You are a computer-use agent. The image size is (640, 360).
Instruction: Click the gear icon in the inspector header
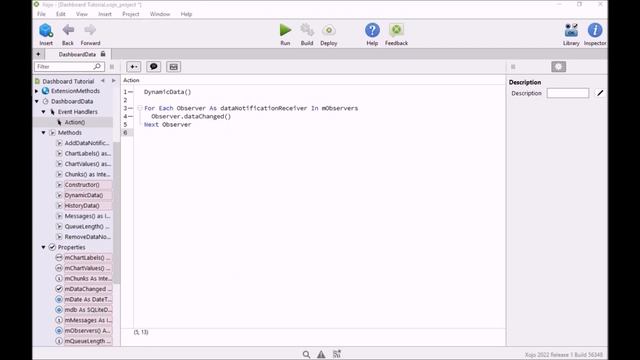(x=559, y=67)
